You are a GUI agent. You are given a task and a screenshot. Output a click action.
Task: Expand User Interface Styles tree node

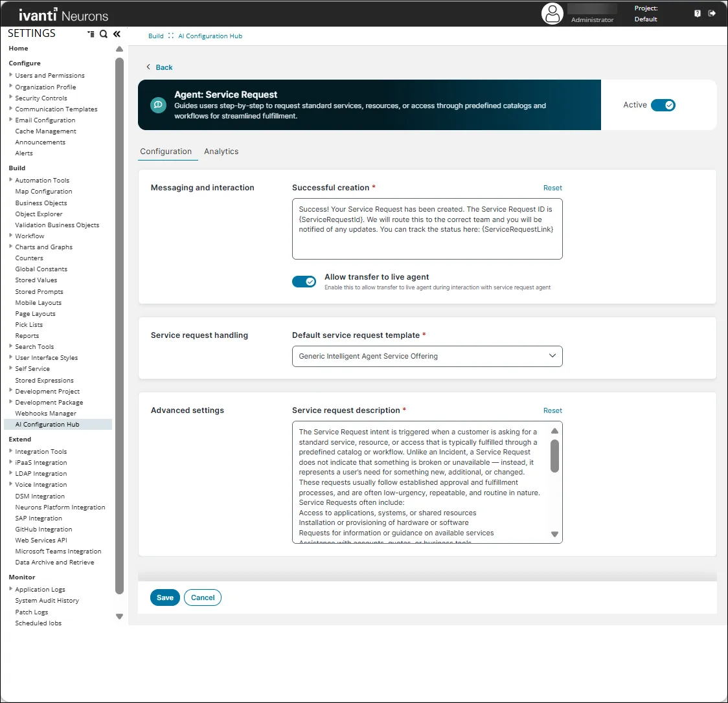10,357
